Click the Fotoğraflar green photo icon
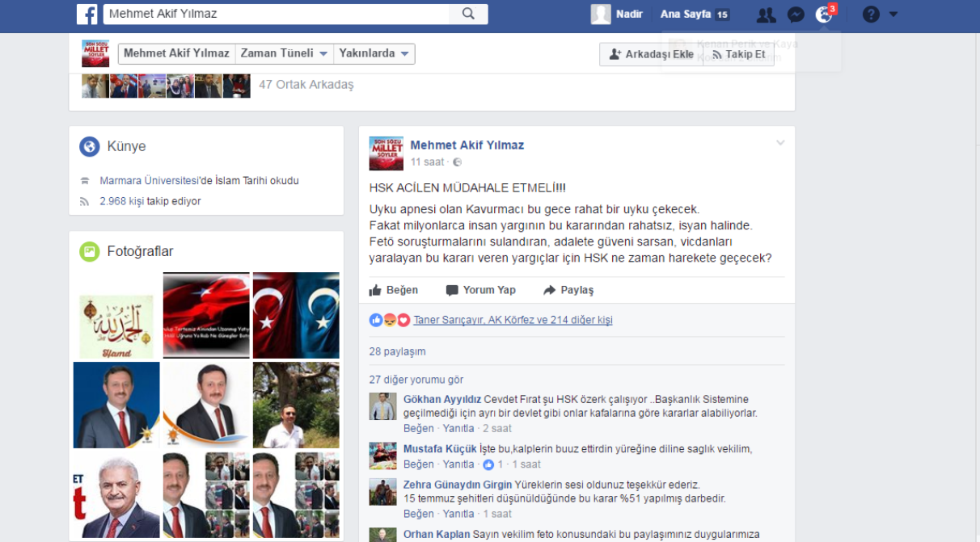 point(89,252)
